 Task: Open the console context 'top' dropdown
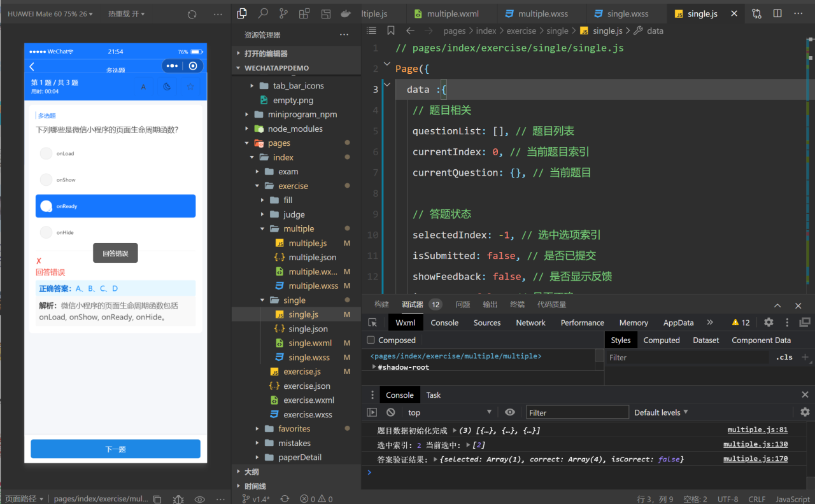pyautogui.click(x=450, y=412)
